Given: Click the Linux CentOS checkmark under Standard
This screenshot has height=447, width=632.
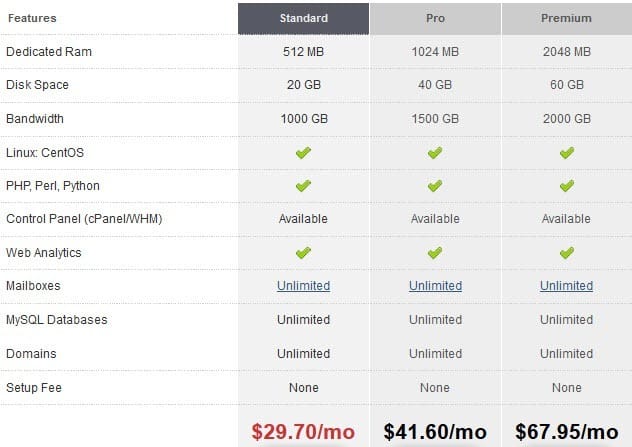Looking at the screenshot, I should [x=303, y=153].
